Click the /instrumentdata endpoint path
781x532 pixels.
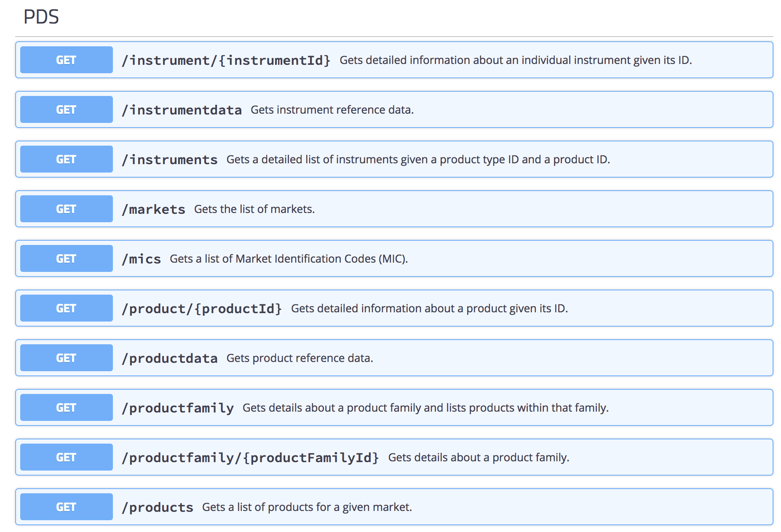(182, 109)
